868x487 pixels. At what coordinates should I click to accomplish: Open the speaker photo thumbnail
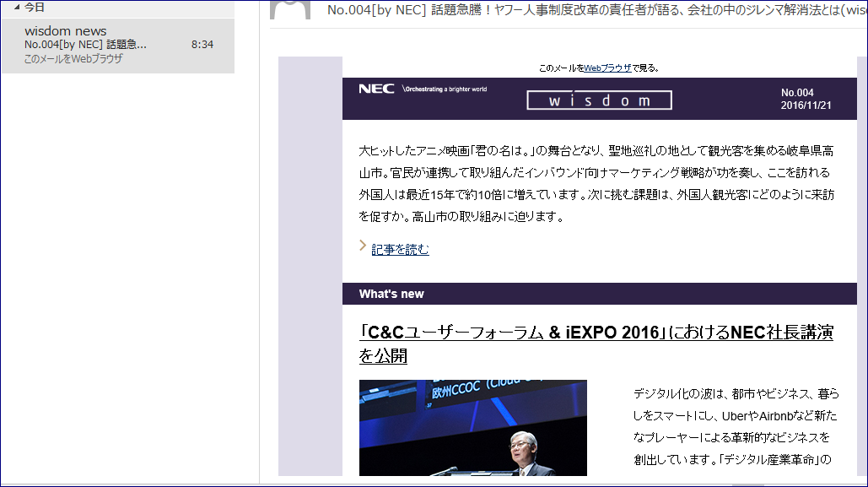point(472,428)
